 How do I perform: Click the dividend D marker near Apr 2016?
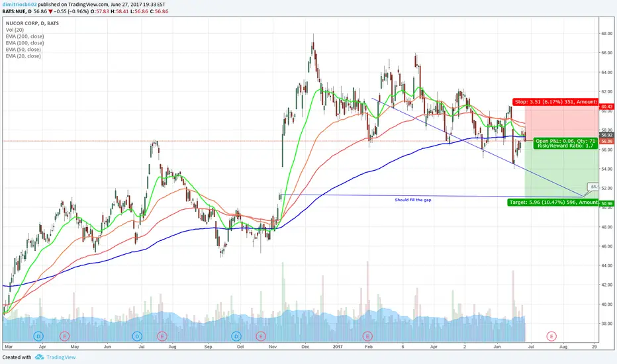38,336
